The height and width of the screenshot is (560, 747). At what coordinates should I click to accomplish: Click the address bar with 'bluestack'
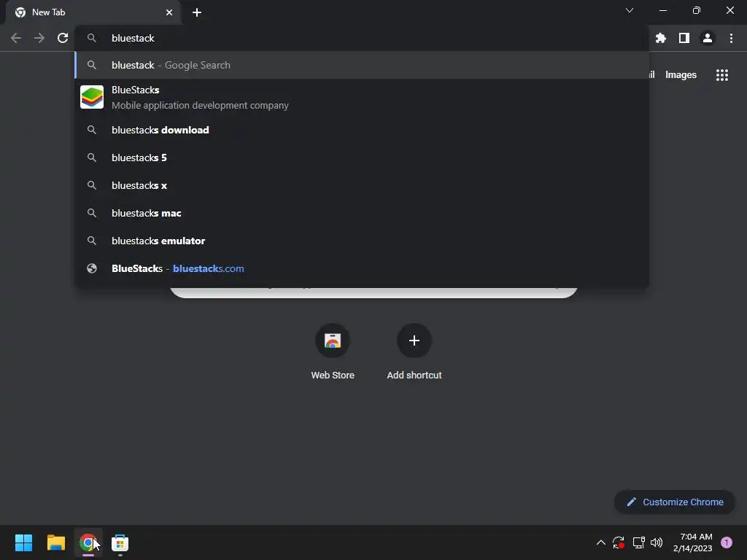coord(362,38)
